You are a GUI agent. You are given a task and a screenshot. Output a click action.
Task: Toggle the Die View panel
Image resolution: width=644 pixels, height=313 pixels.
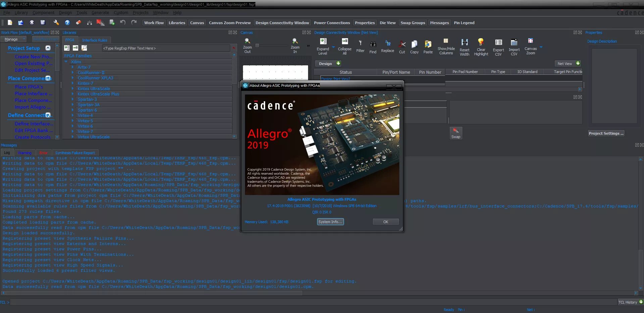click(x=388, y=23)
